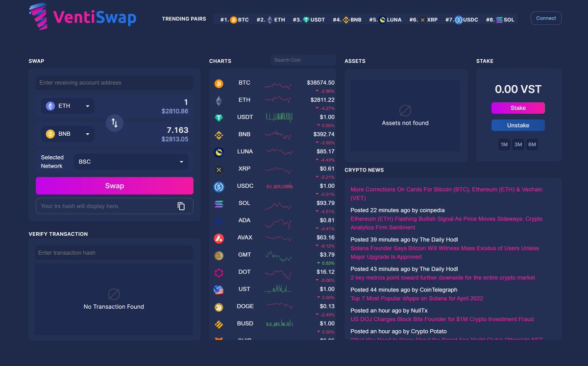Open the ETH source token dropdown
The width and height of the screenshot is (588, 366).
(x=68, y=106)
